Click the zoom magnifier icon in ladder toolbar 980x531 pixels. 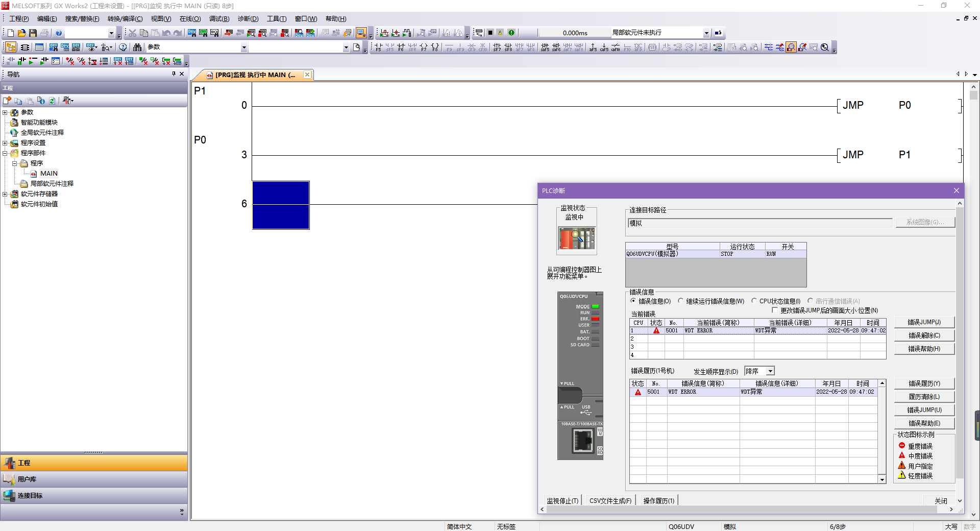(x=825, y=47)
